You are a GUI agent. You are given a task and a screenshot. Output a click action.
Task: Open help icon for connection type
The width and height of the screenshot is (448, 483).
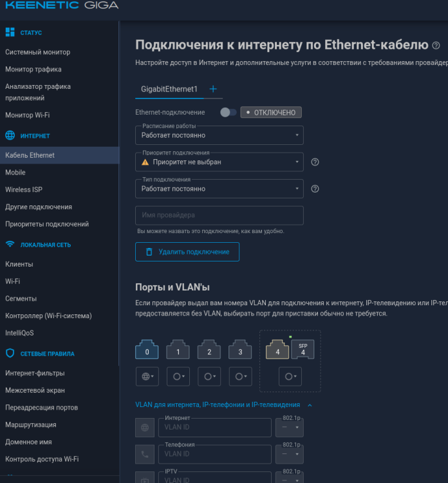(315, 189)
